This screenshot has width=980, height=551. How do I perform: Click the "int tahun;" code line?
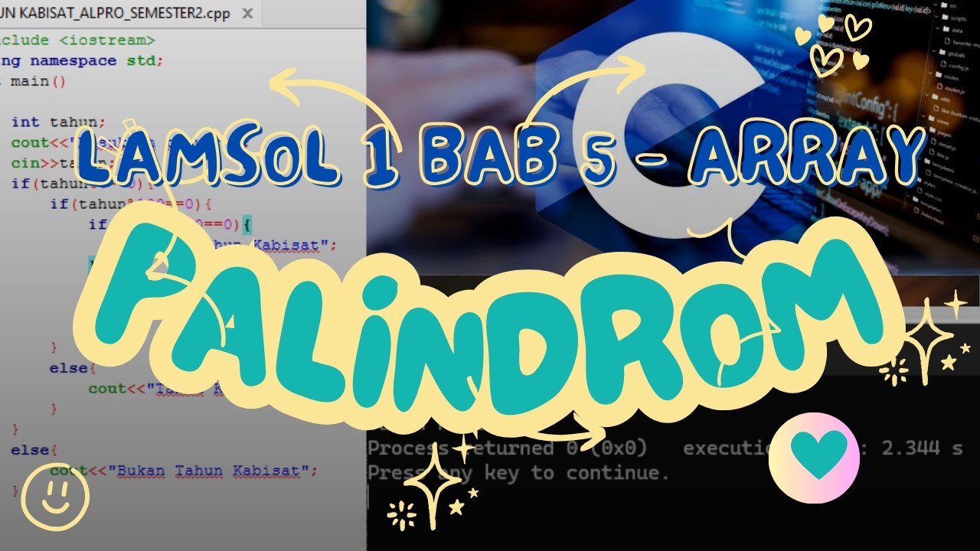pos(58,122)
